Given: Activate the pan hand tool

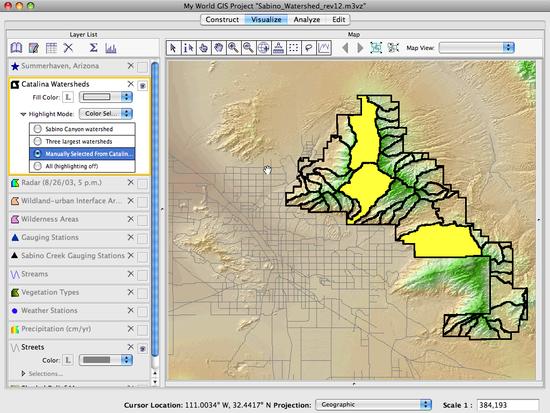Looking at the screenshot, I should pos(218,48).
